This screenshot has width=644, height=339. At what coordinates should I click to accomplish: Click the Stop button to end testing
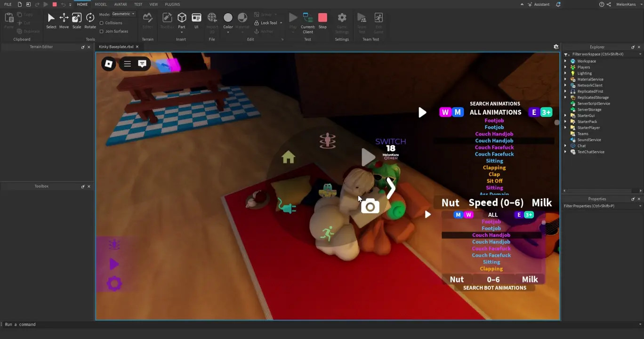point(322,20)
